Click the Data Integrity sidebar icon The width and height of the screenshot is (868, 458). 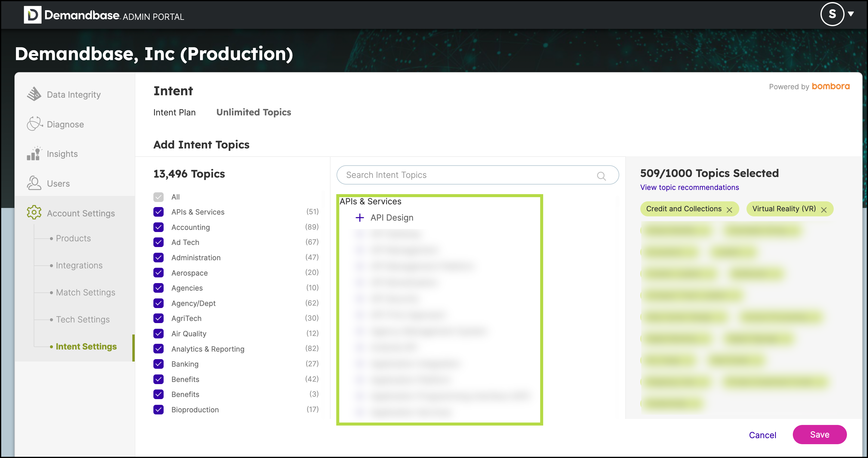34,94
